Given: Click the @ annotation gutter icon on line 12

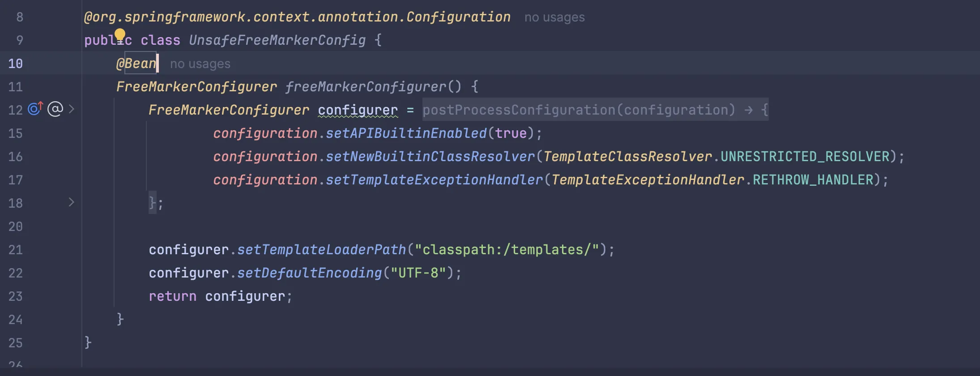Looking at the screenshot, I should pos(55,109).
